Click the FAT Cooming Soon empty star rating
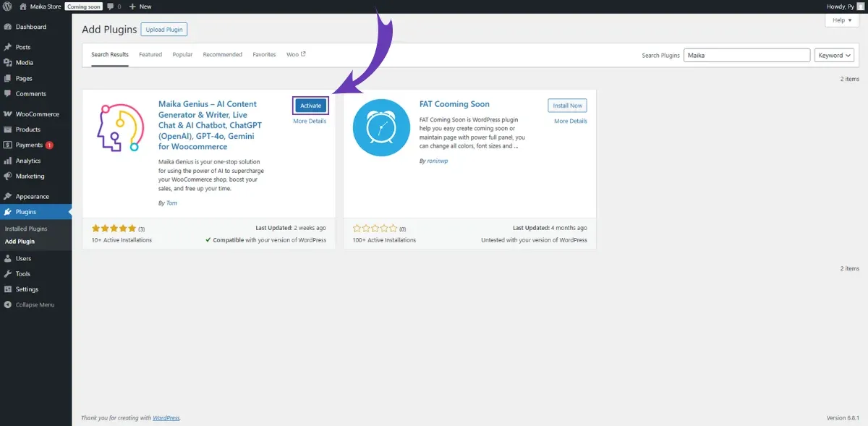 [x=375, y=229]
